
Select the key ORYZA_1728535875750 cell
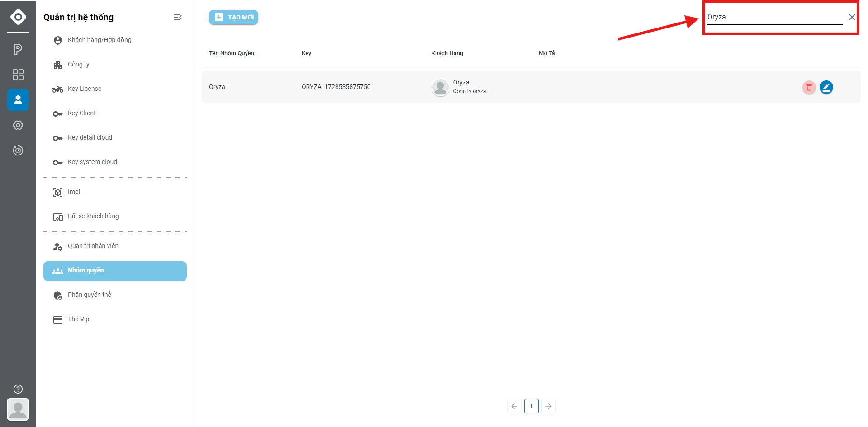pyautogui.click(x=336, y=87)
